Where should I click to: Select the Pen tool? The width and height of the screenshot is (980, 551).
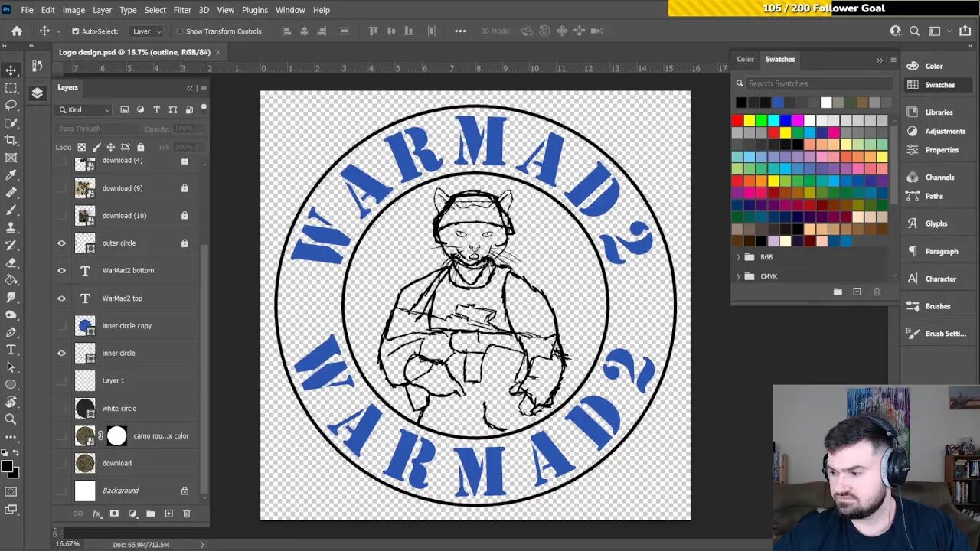click(x=11, y=332)
